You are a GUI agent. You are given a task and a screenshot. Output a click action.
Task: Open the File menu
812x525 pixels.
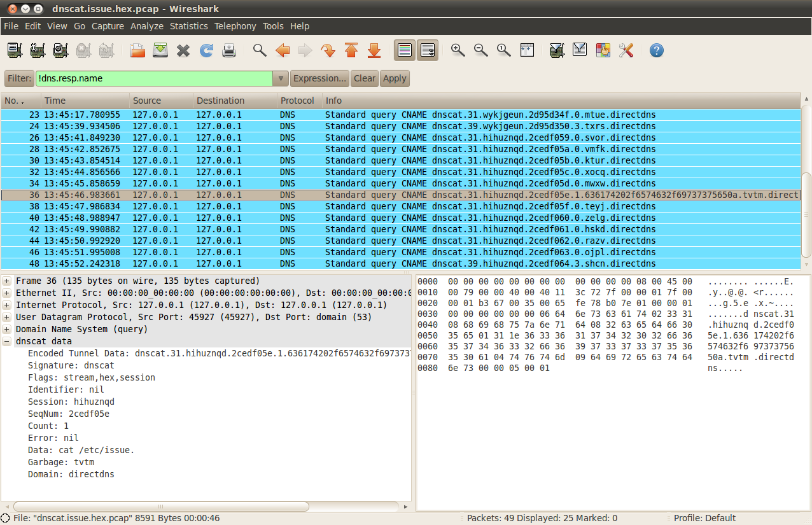[x=11, y=26]
